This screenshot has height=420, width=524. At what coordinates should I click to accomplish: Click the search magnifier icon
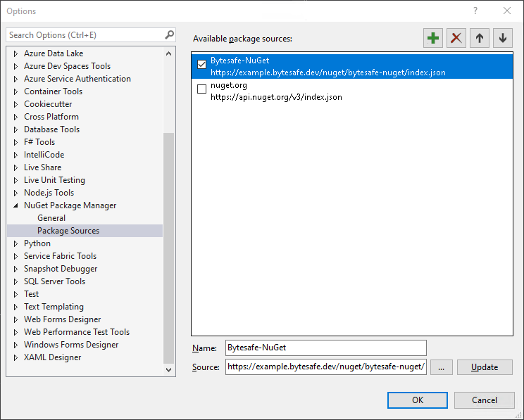pos(170,34)
